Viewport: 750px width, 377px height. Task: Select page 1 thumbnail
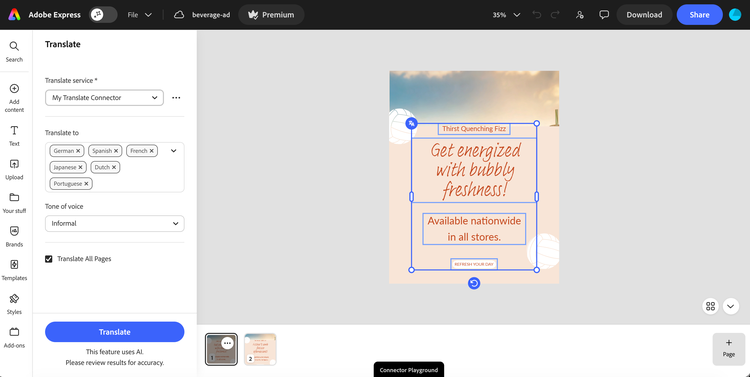click(221, 350)
